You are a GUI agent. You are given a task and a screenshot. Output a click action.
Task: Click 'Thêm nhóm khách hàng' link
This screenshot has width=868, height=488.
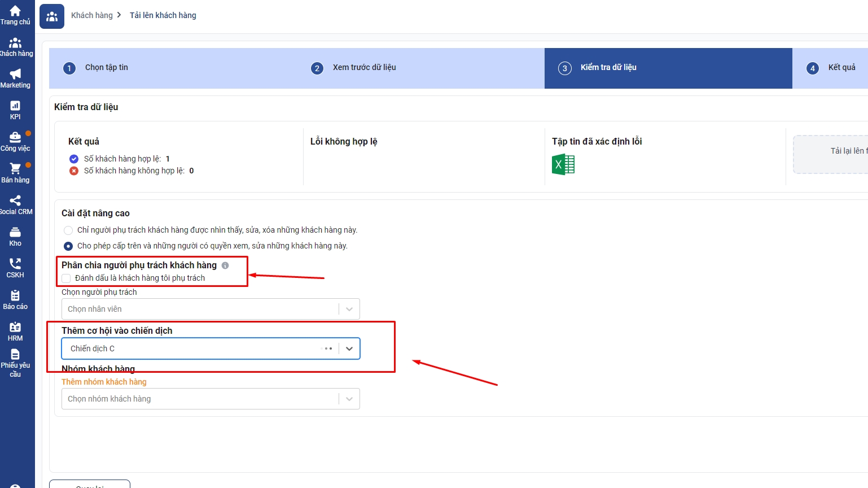click(104, 382)
